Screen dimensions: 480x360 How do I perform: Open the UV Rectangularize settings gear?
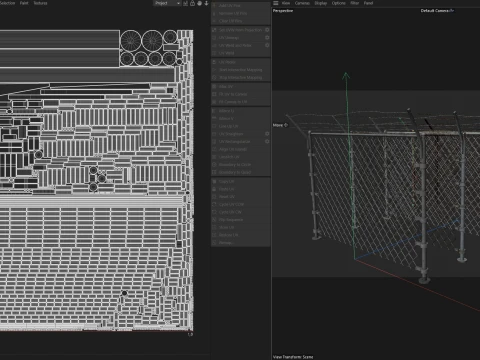pyautogui.click(x=267, y=142)
